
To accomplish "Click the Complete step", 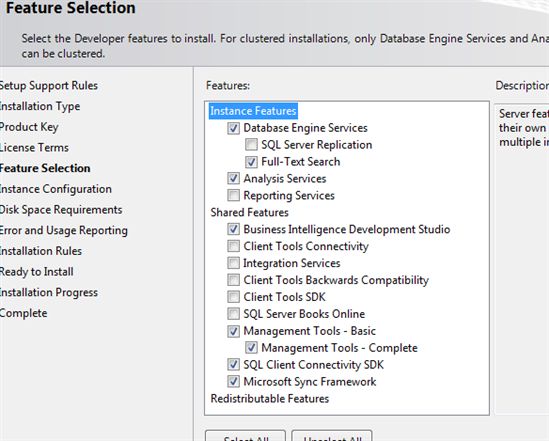I will [x=23, y=313].
